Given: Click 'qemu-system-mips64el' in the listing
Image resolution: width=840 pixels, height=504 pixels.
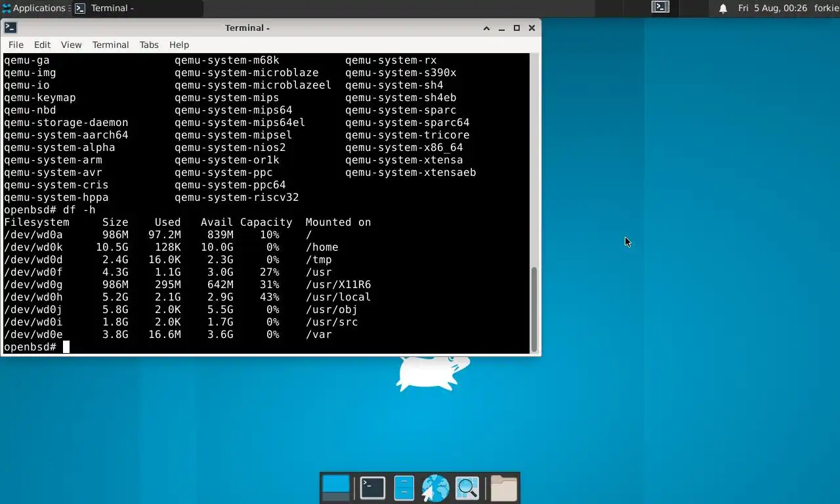Looking at the screenshot, I should click(x=240, y=123).
